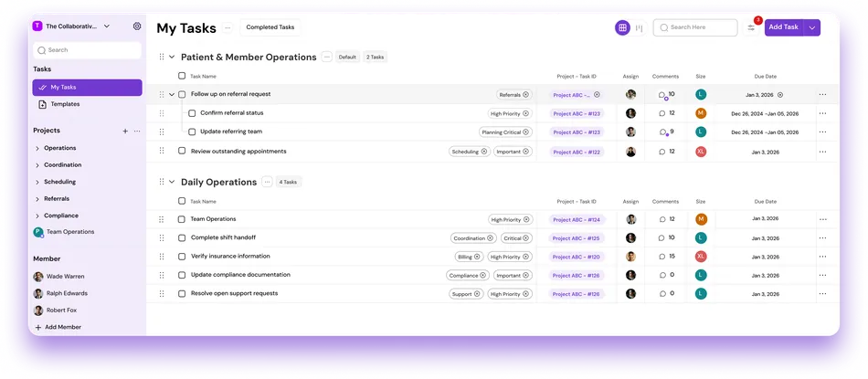868x379 pixels.
Task: Collapse subtasks of Follow up on referral request
Action: (172, 95)
